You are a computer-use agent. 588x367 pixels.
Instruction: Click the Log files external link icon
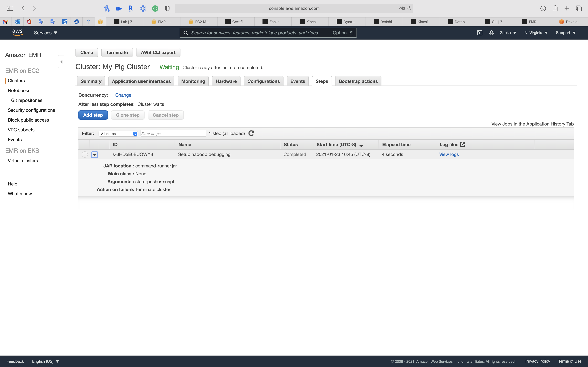463,144
